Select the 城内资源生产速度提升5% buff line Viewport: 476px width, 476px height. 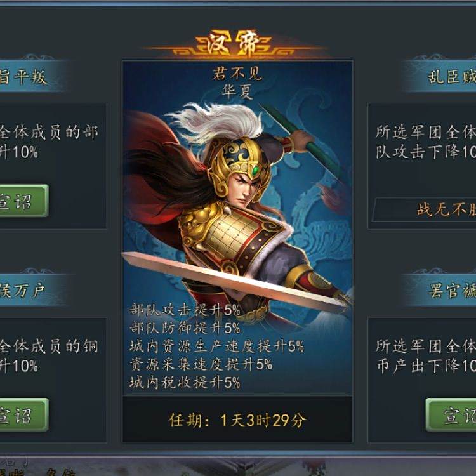[216, 346]
